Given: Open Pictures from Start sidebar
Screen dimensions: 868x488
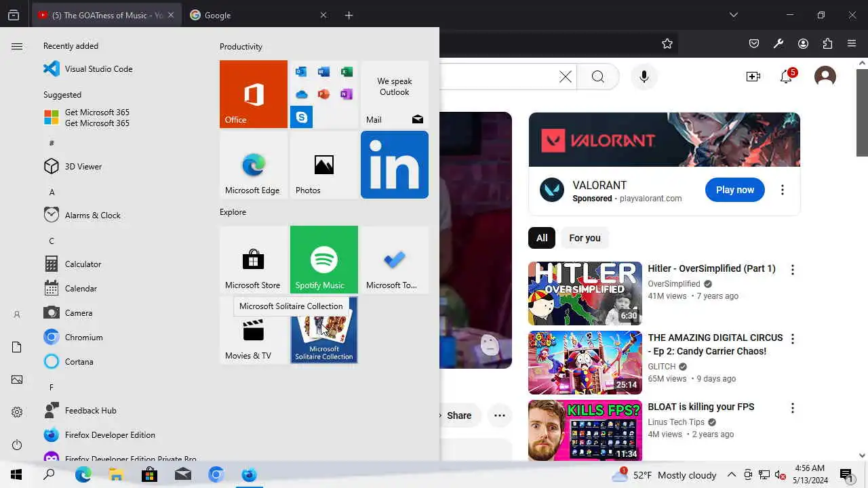Looking at the screenshot, I should [x=17, y=380].
